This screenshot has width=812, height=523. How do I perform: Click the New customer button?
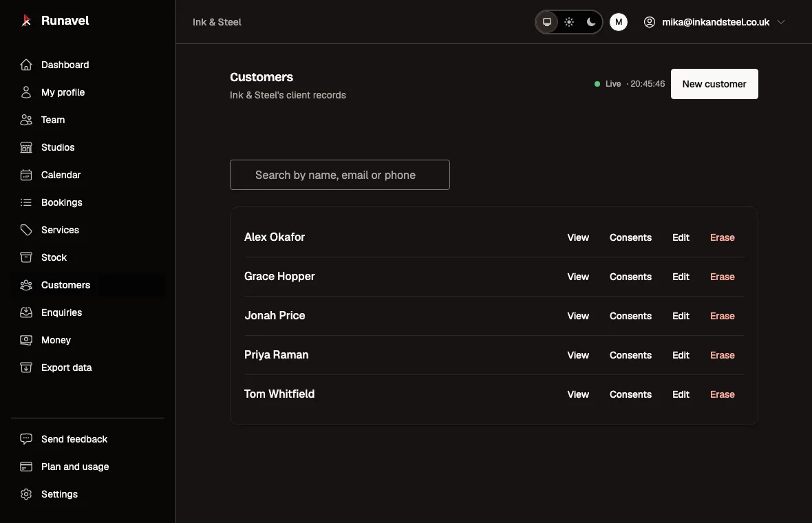714,84
